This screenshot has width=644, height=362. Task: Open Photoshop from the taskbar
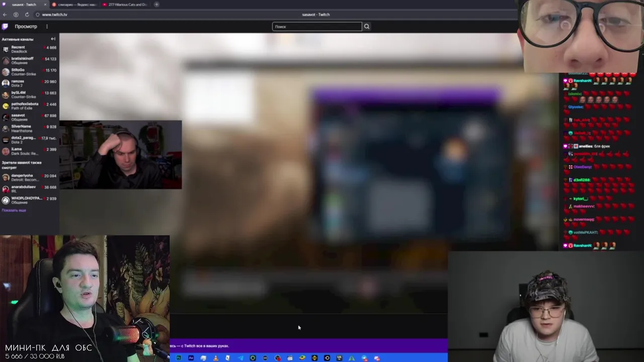tap(179, 358)
